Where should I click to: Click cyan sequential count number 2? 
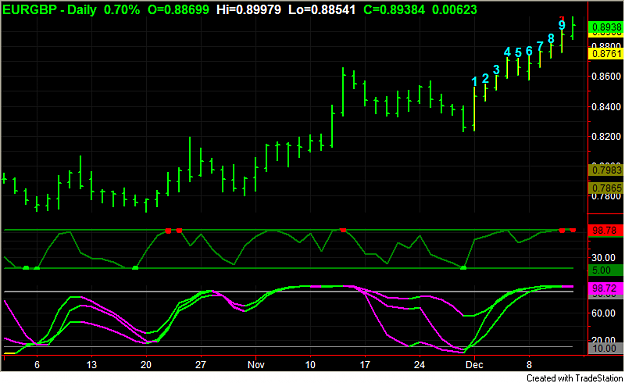point(485,79)
